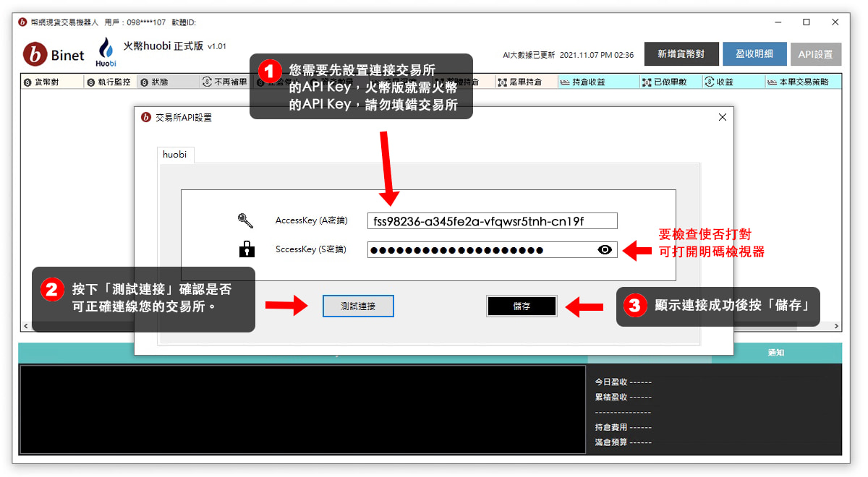This screenshot has height=477, width=868.
Task: Click the 已做單數 column header
Action: [x=670, y=82]
